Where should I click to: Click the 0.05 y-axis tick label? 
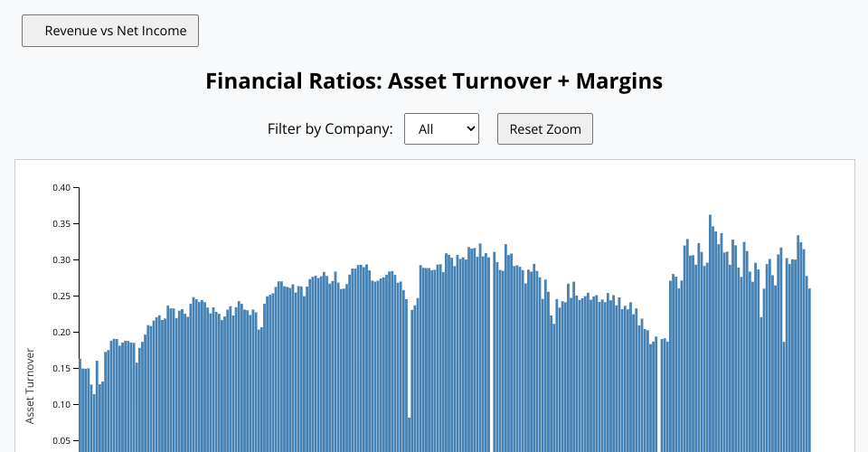[x=61, y=441]
